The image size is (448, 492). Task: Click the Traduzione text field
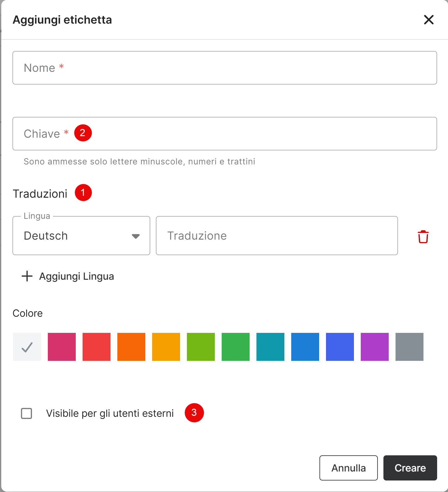pos(277,236)
